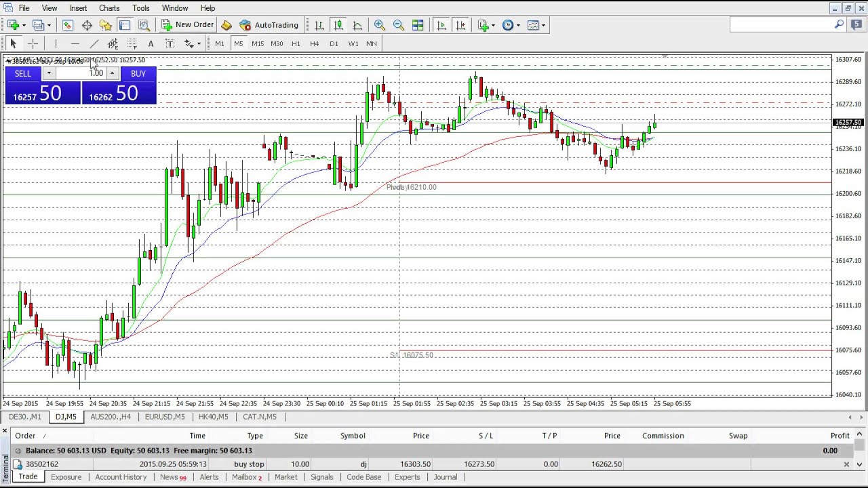868x488 pixels.
Task: Expand the arrows objects dropdown
Action: click(x=198, y=44)
